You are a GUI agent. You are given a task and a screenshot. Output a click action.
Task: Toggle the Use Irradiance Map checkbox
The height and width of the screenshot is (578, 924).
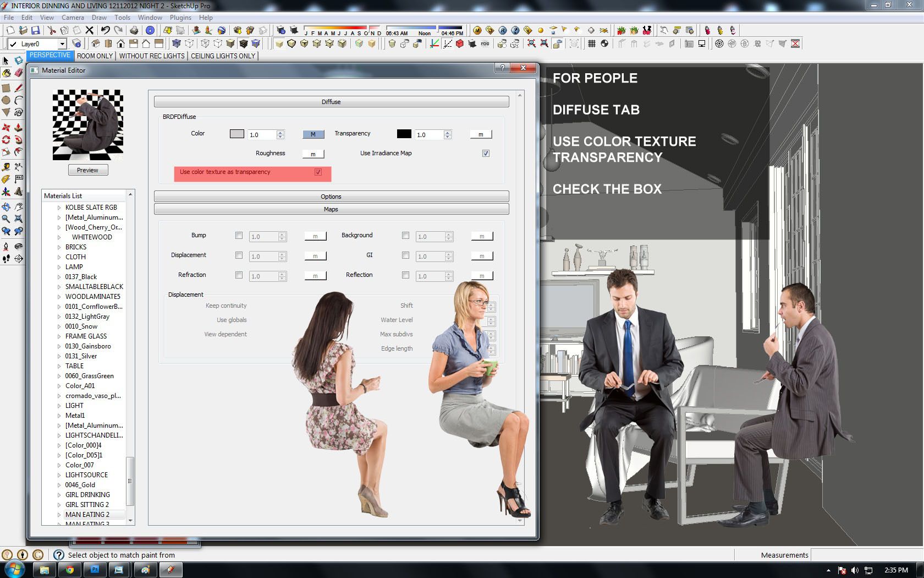[x=486, y=154]
